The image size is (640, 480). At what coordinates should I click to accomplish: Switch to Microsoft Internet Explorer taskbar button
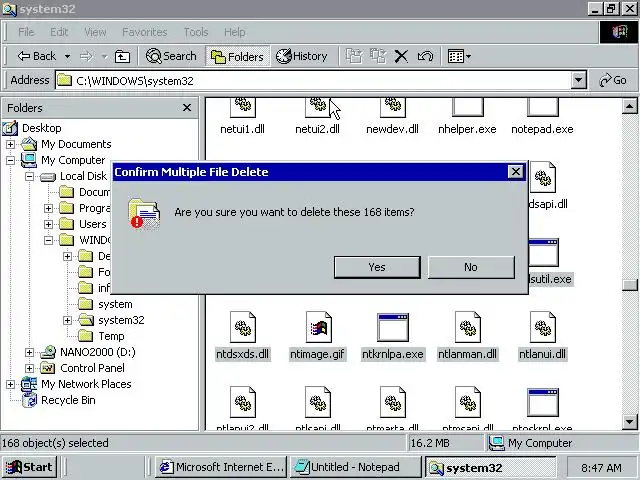pos(222,467)
